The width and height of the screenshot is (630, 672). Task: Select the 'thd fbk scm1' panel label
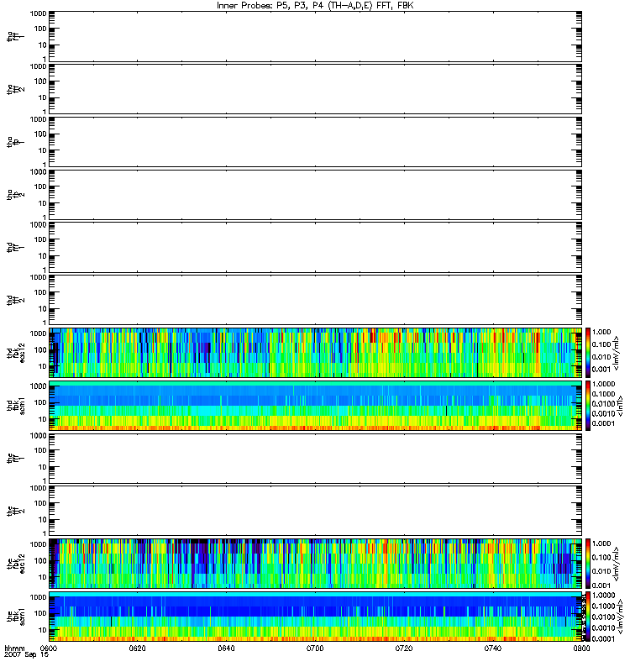[16, 406]
